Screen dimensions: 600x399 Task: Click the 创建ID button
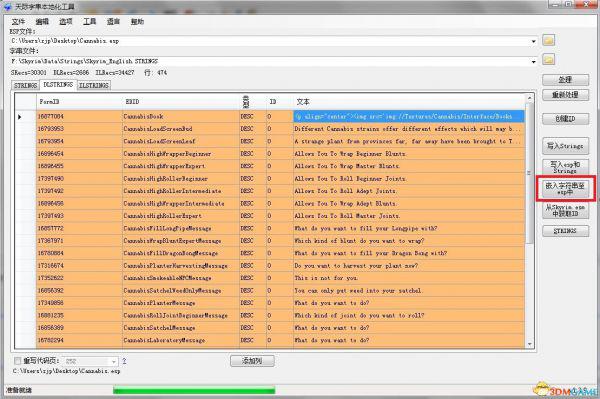(565, 119)
